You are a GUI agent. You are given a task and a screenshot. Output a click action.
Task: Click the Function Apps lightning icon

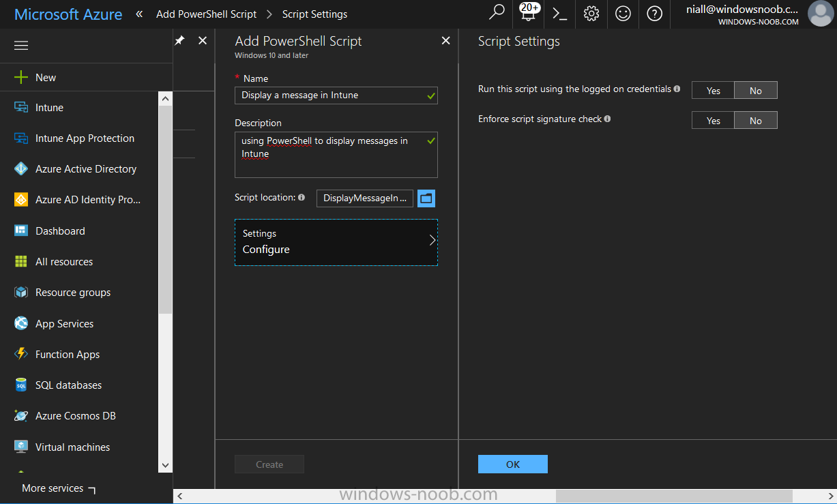point(21,354)
